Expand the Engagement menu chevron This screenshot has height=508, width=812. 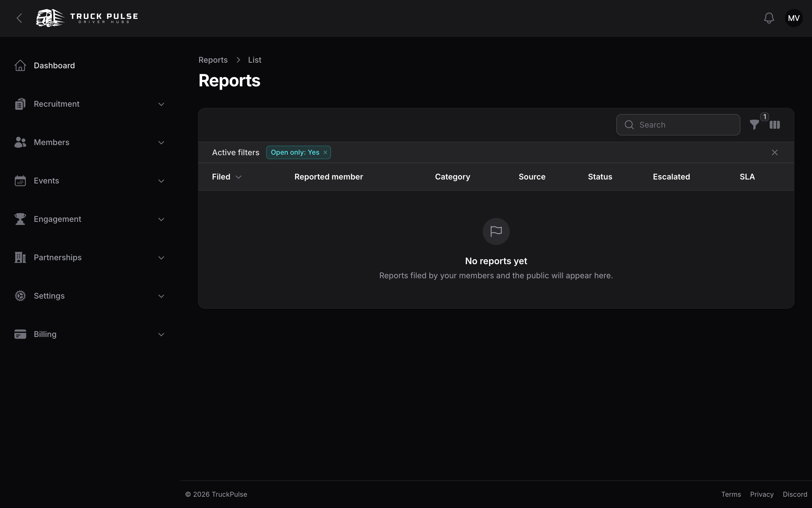click(161, 219)
